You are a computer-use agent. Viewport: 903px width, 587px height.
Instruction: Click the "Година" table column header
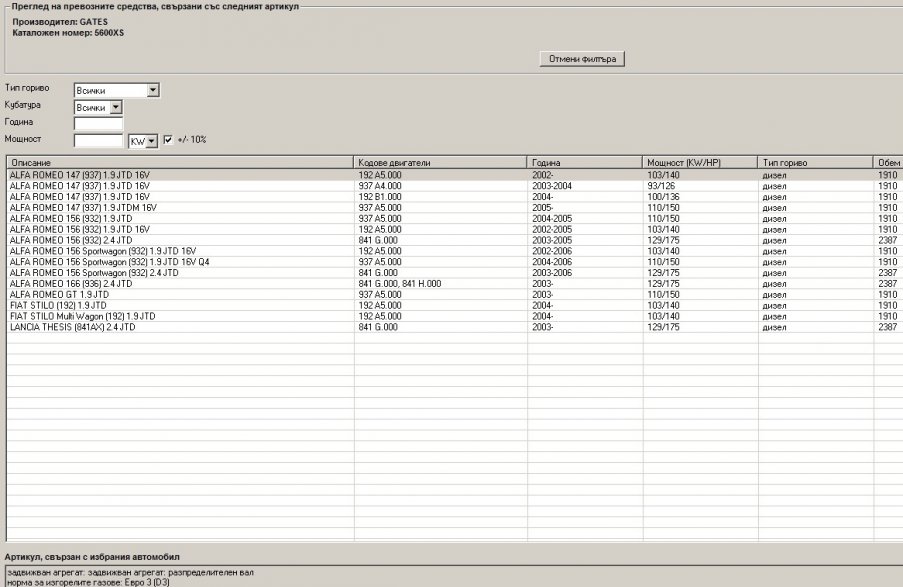coord(584,162)
